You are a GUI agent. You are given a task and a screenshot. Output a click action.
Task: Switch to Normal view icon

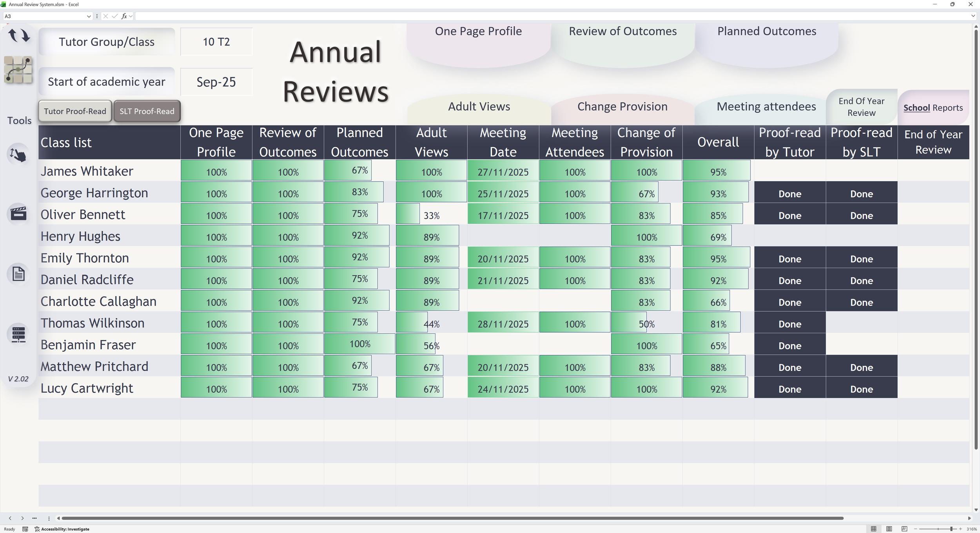click(874, 529)
